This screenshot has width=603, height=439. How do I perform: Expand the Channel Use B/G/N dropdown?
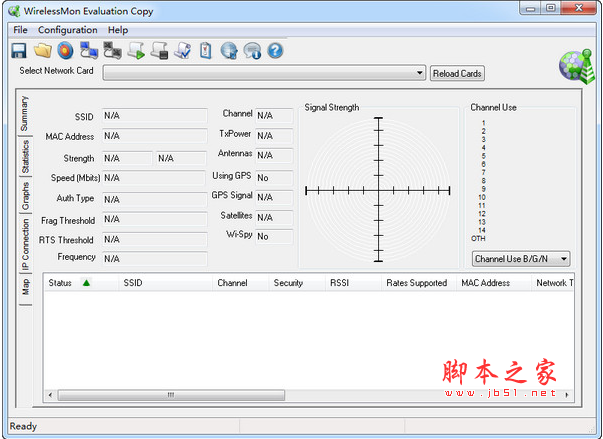pyautogui.click(x=564, y=259)
